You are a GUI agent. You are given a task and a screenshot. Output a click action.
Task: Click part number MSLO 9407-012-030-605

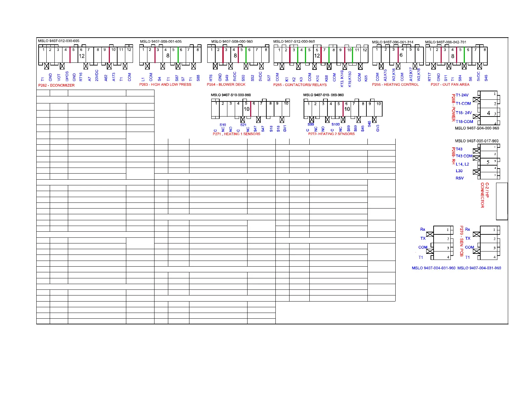(59, 41)
